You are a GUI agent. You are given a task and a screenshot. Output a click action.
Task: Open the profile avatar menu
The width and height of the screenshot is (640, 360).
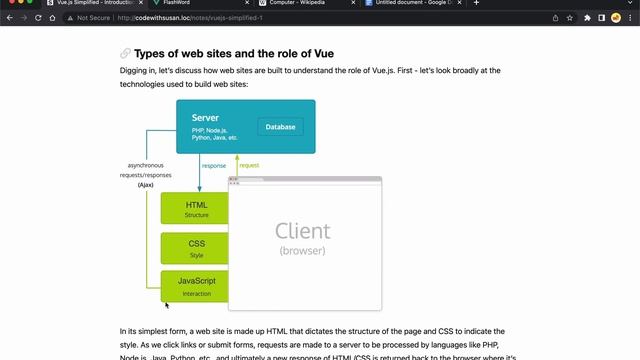[x=616, y=18]
